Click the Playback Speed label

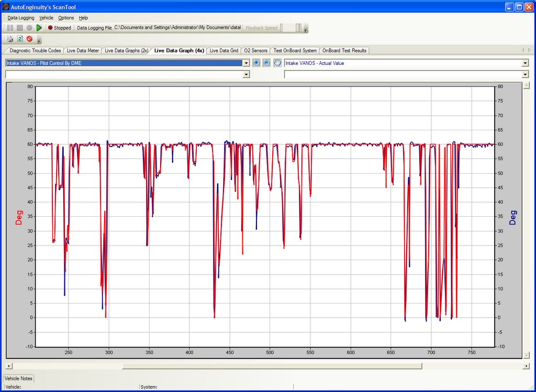262,28
